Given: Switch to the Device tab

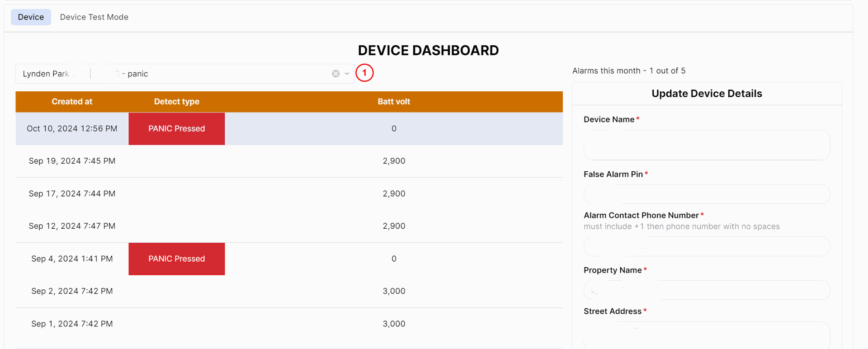Looking at the screenshot, I should tap(31, 17).
